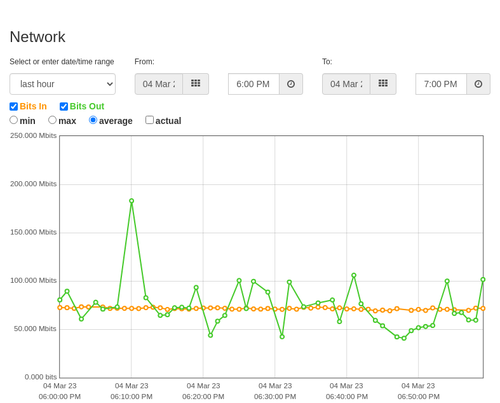Click the From date field '04 Mar'

(x=159, y=84)
